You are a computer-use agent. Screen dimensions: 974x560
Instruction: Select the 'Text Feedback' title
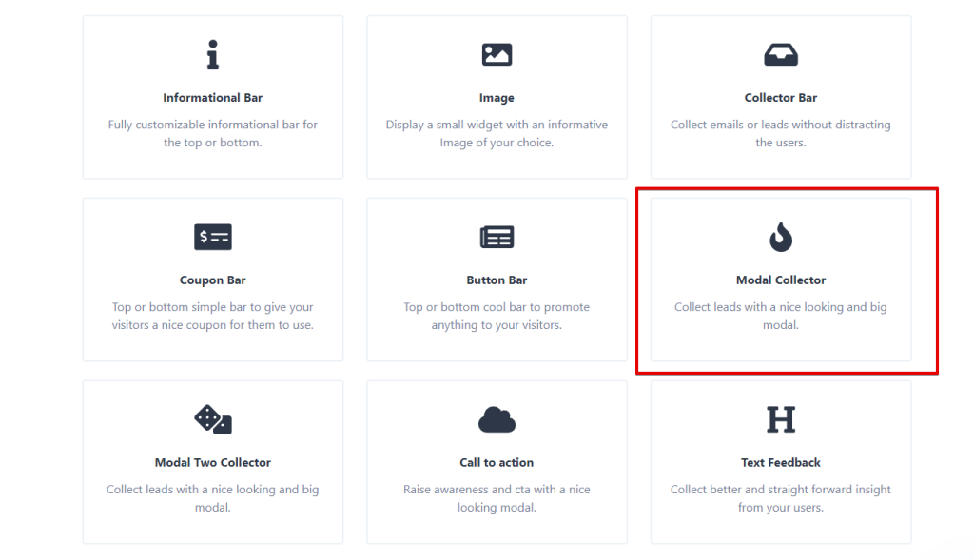(x=780, y=463)
